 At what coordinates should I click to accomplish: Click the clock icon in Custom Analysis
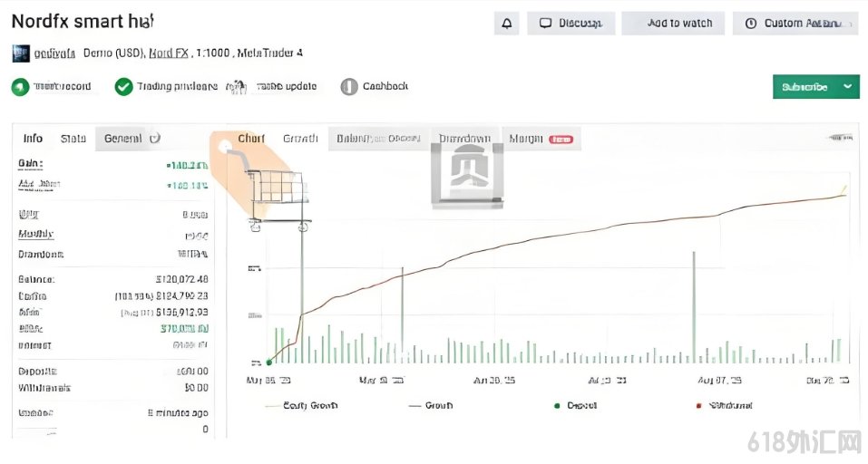point(751,24)
